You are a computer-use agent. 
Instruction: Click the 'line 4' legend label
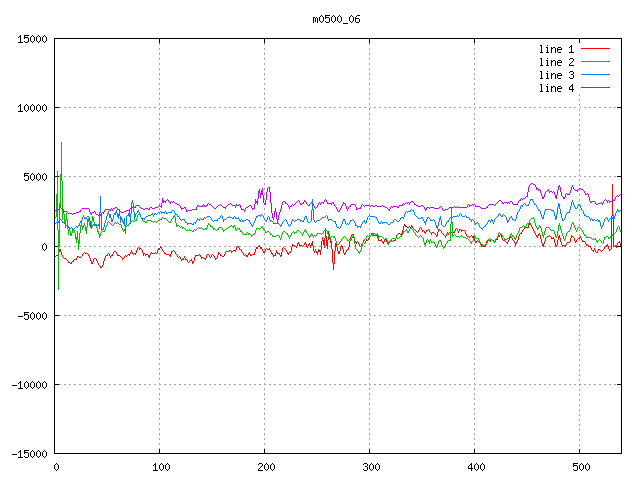556,88
